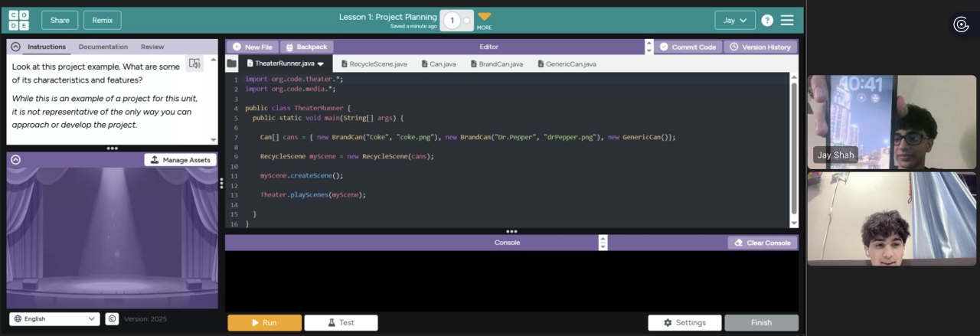Click the copyright icon
The image size is (980, 336).
point(112,318)
